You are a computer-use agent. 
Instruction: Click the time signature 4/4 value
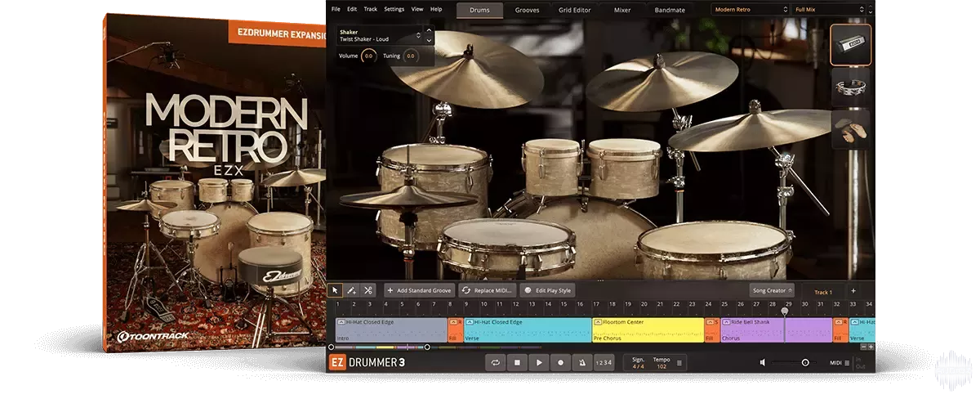(x=638, y=366)
